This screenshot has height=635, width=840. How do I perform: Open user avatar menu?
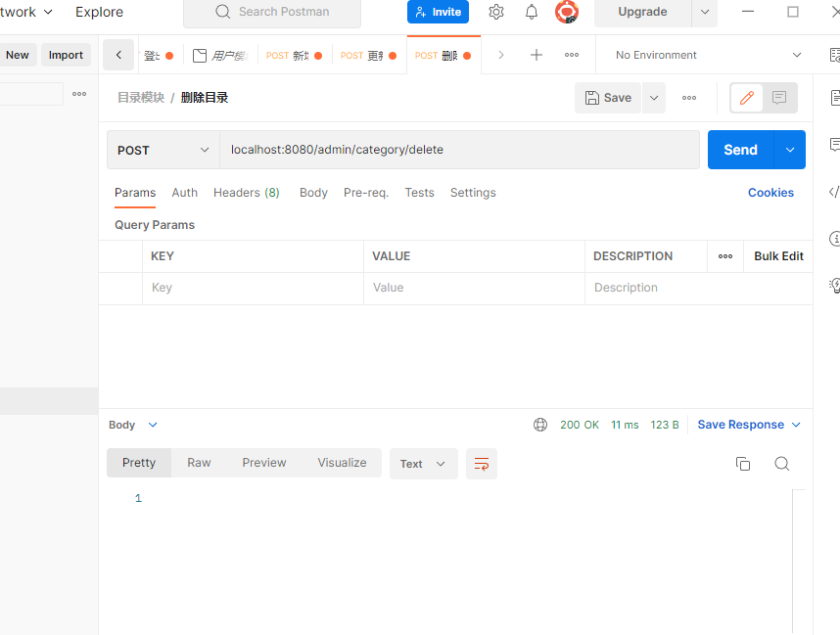pyautogui.click(x=567, y=12)
